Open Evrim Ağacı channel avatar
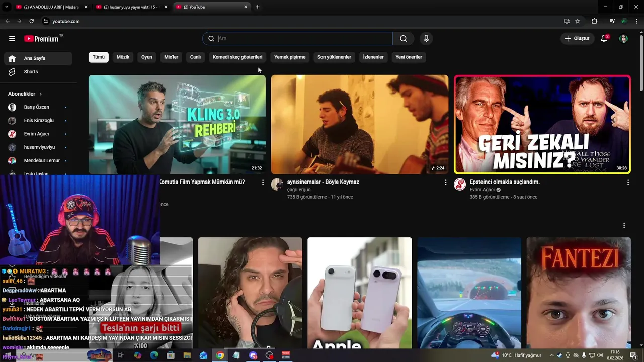The width and height of the screenshot is (644, 362). tap(460, 185)
